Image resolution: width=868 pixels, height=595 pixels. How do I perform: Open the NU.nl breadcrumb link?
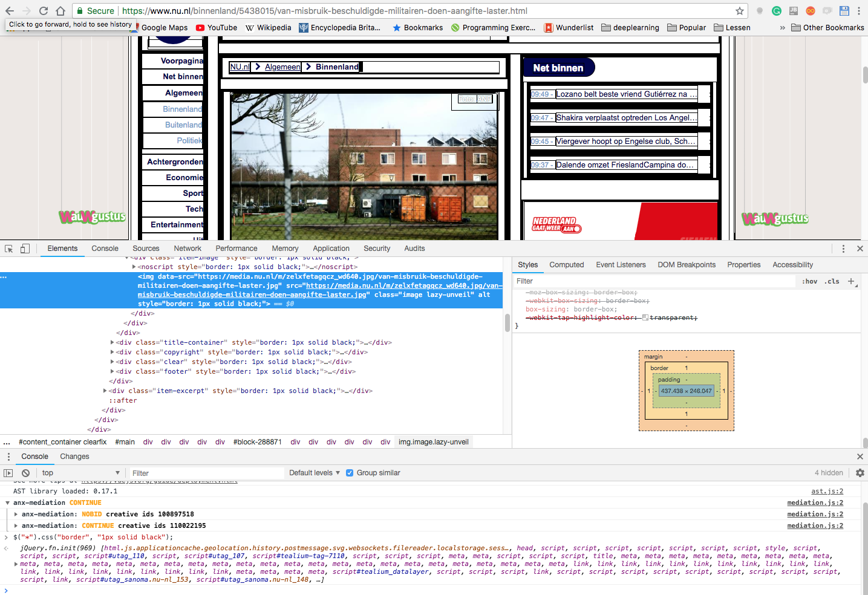[240, 67]
